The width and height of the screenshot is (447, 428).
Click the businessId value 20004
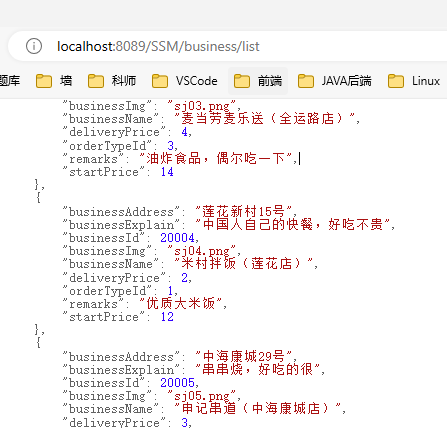[x=177, y=238]
